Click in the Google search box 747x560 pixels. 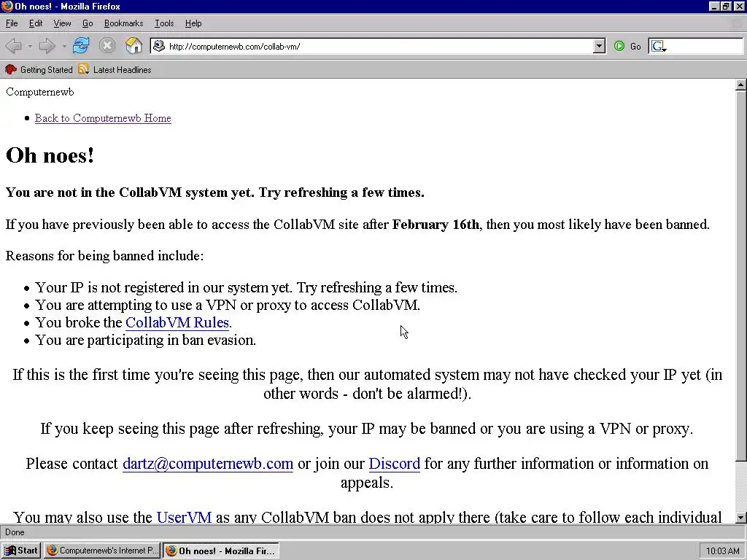point(705,46)
